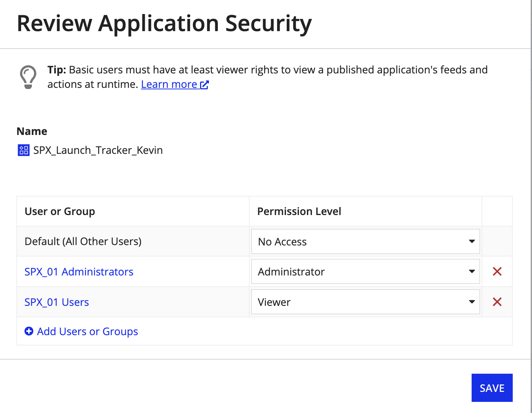This screenshot has height=413, width=532.
Task: Click the plus icon for Add Users or Groups
Action: click(29, 331)
